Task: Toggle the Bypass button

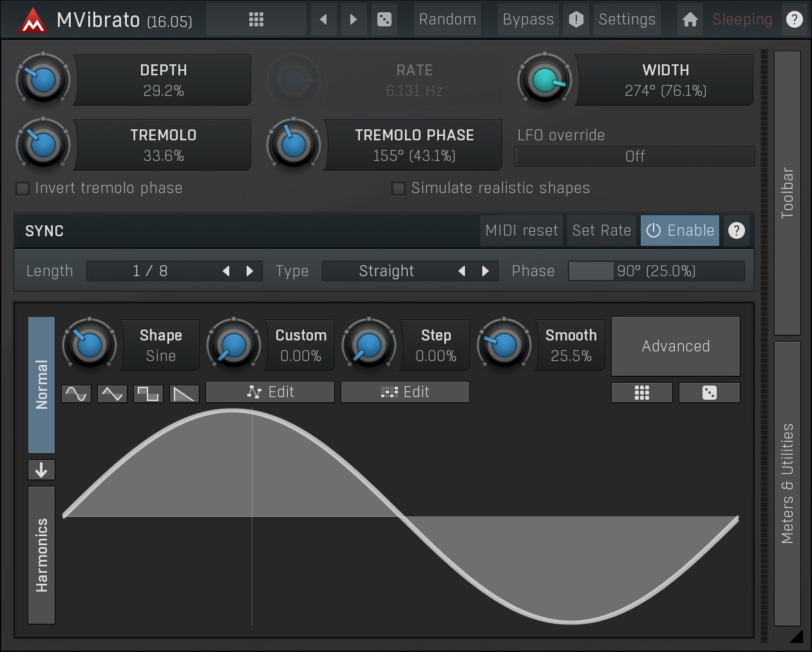Action: coord(528,19)
